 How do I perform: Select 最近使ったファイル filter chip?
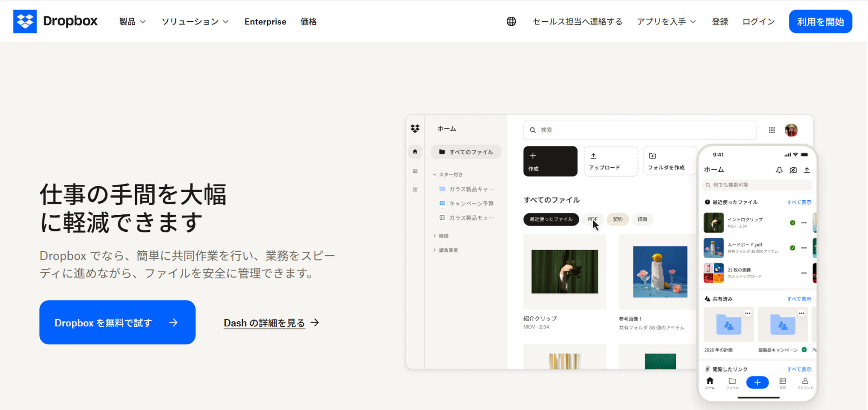tap(551, 219)
